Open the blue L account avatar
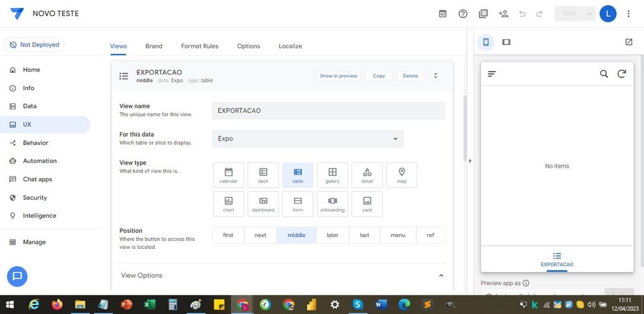Image resolution: width=644 pixels, height=314 pixels. click(x=608, y=14)
